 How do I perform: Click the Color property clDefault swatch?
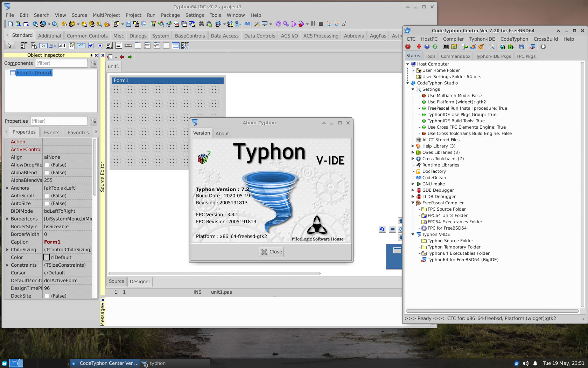(x=47, y=258)
